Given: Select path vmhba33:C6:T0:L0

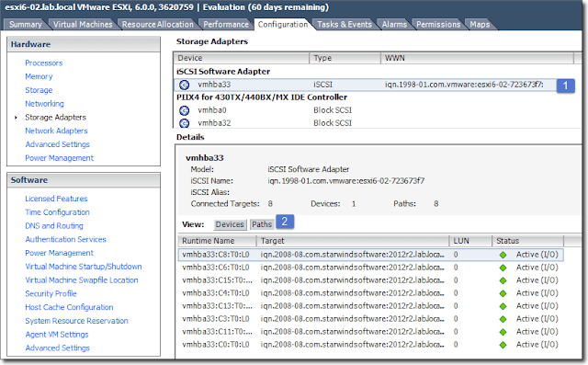Looking at the screenshot, I should (370, 268).
